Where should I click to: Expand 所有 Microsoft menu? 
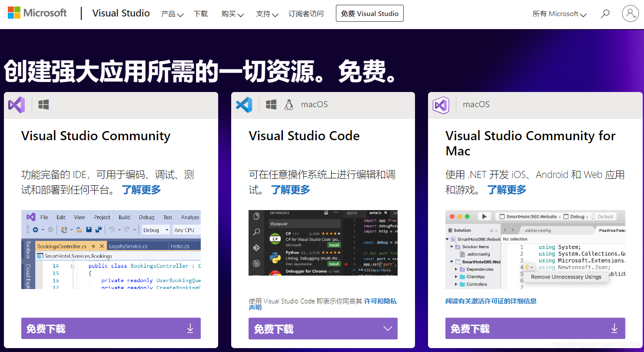coord(560,14)
